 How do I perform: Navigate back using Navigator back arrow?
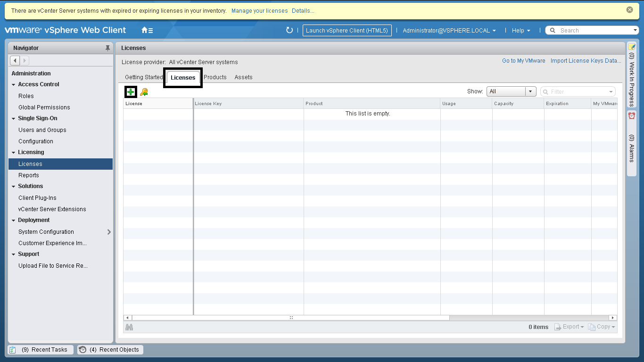point(15,60)
